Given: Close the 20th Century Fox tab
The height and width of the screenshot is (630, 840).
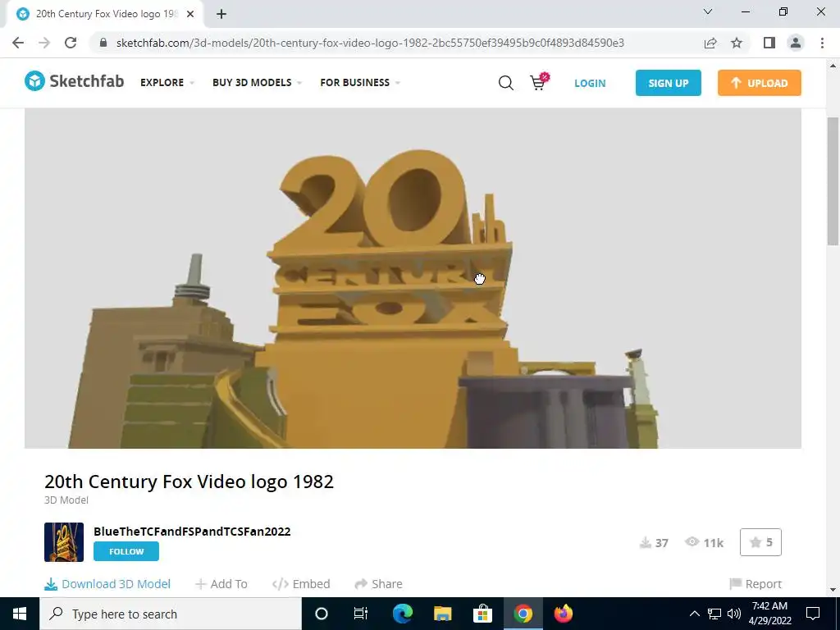Looking at the screenshot, I should 190,14.
